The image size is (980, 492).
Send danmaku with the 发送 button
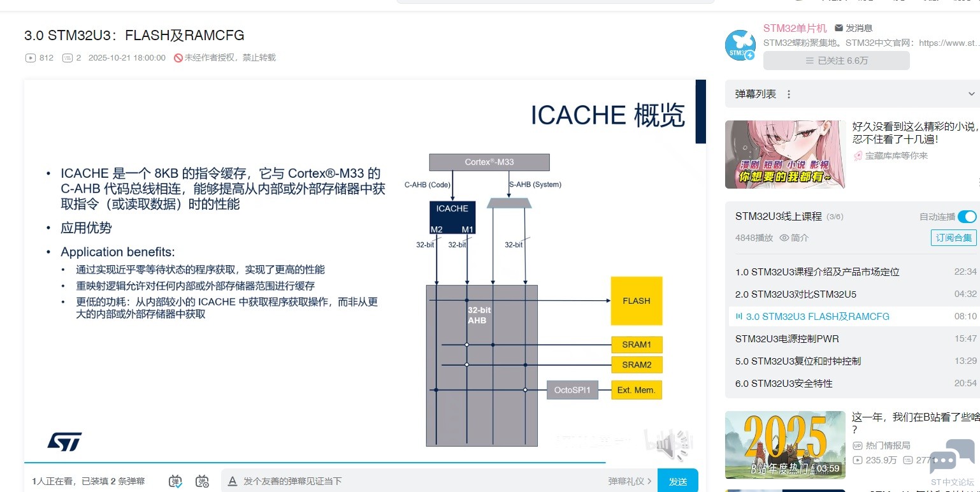[x=677, y=481]
